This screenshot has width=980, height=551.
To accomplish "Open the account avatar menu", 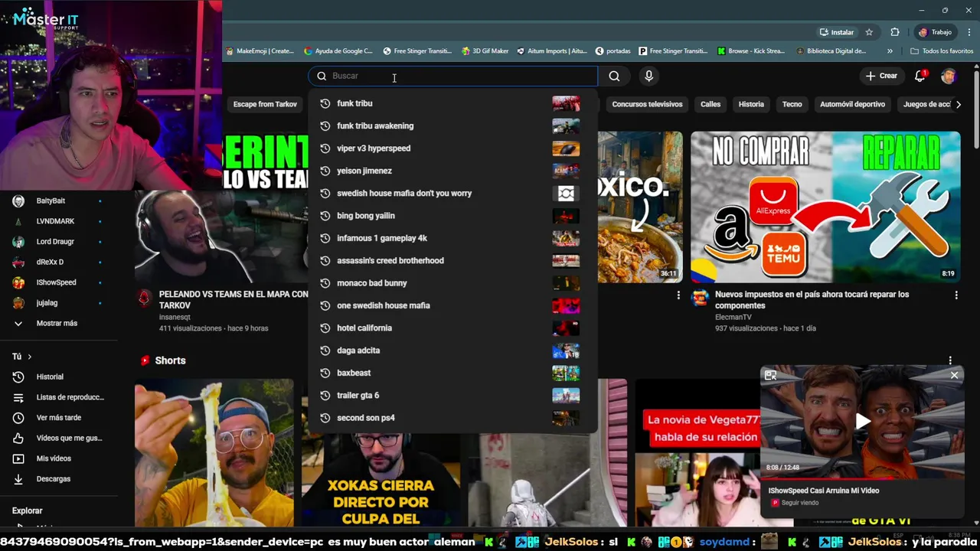I will [949, 76].
